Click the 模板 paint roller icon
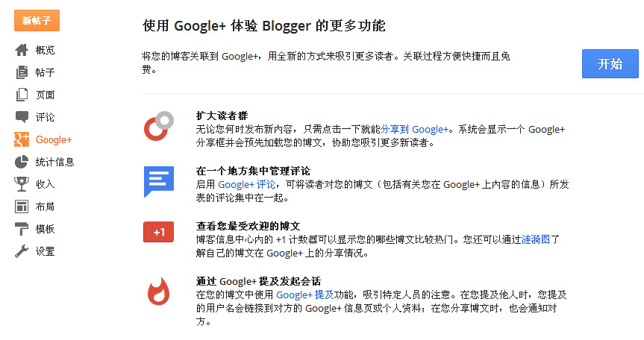Viewport: 644px width, 340px height. tap(22, 229)
